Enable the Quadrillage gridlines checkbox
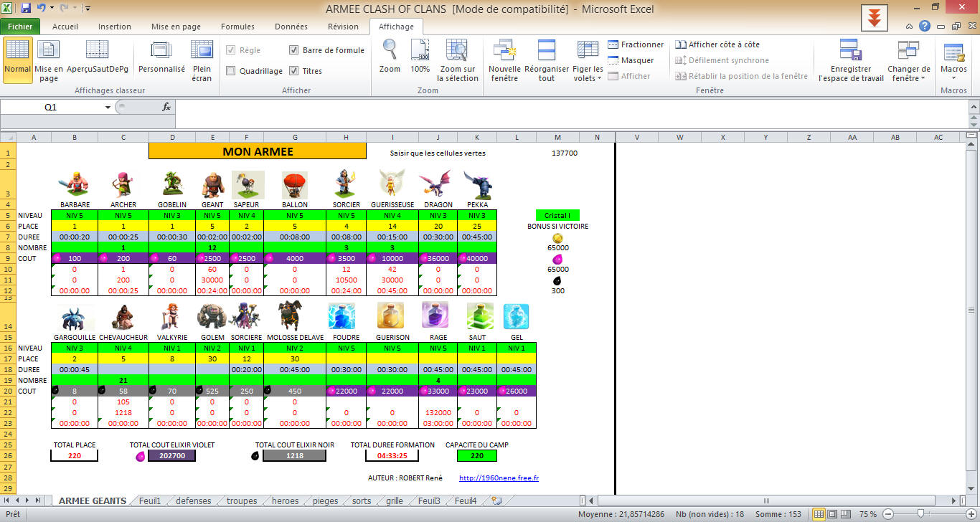Image resolution: width=980 pixels, height=522 pixels. coord(231,71)
